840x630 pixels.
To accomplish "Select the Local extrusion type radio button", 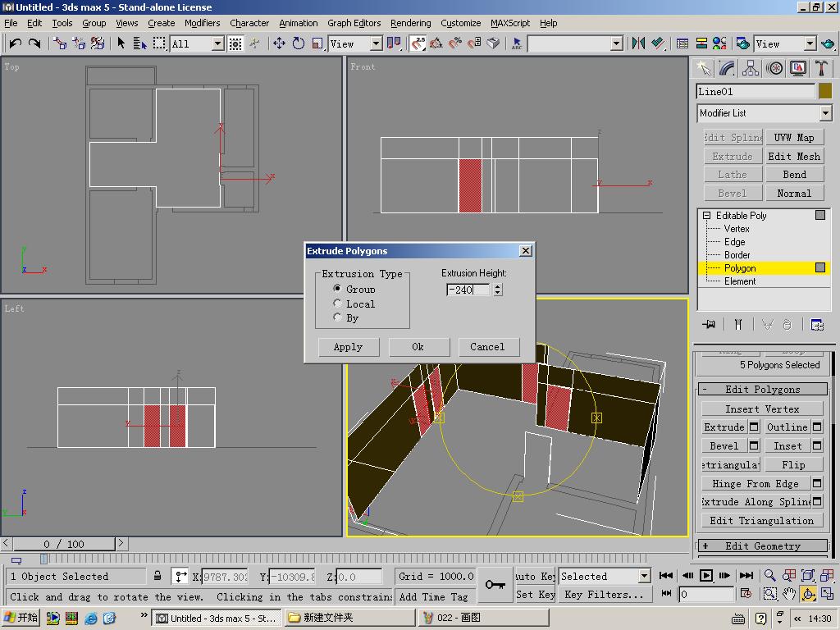I will [x=337, y=304].
